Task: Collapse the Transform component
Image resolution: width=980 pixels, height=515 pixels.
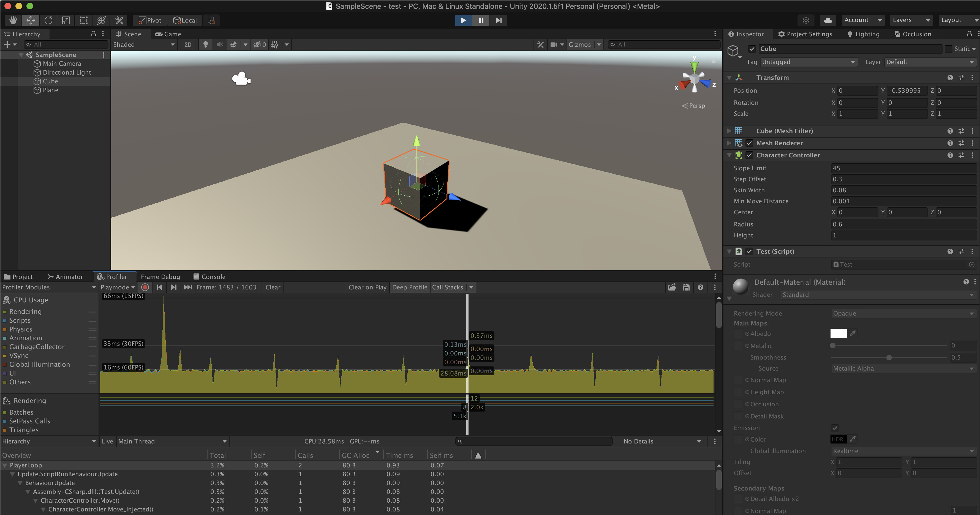Action: pyautogui.click(x=729, y=77)
